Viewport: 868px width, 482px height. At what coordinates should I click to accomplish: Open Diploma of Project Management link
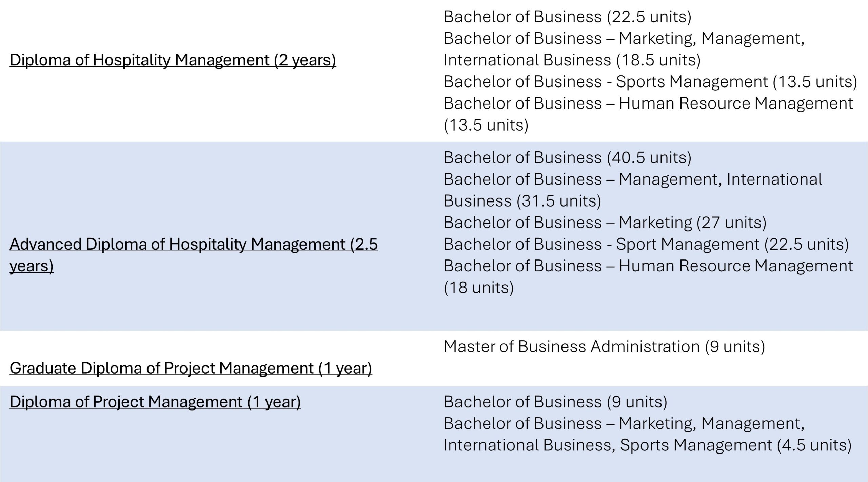[155, 402]
